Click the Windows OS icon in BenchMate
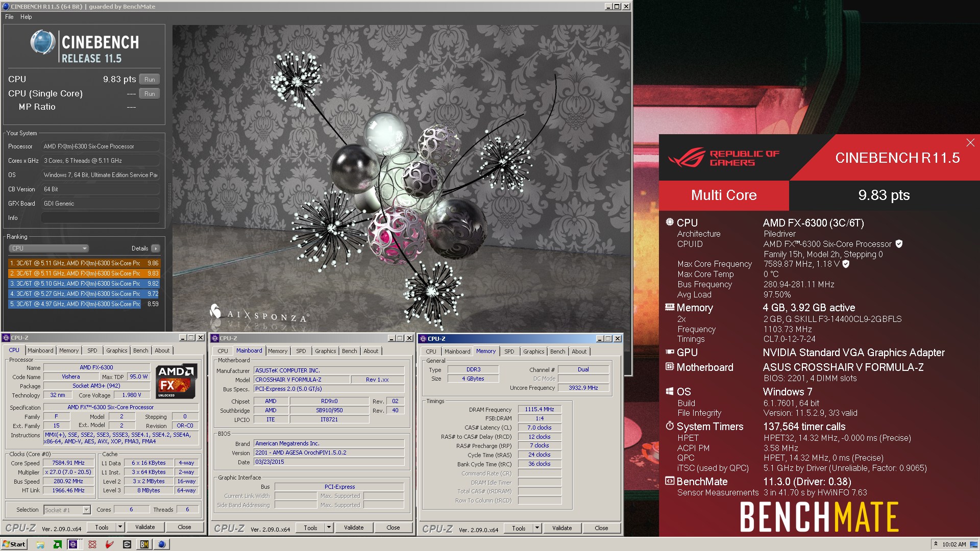Screen dimensions: 980x551 670,391
